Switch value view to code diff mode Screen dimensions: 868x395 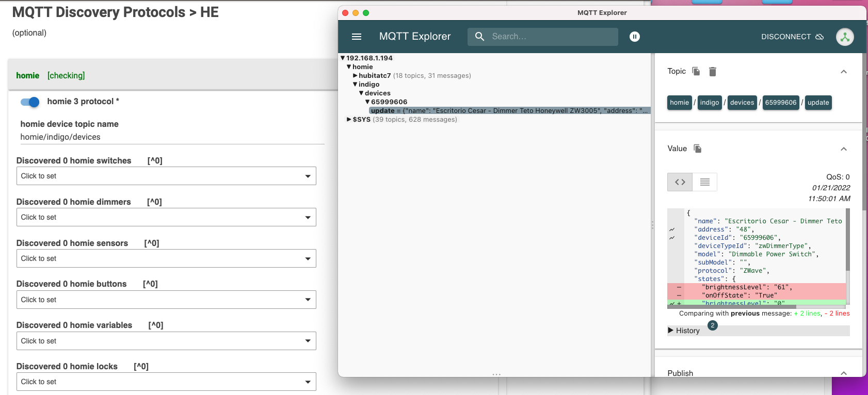[680, 182]
